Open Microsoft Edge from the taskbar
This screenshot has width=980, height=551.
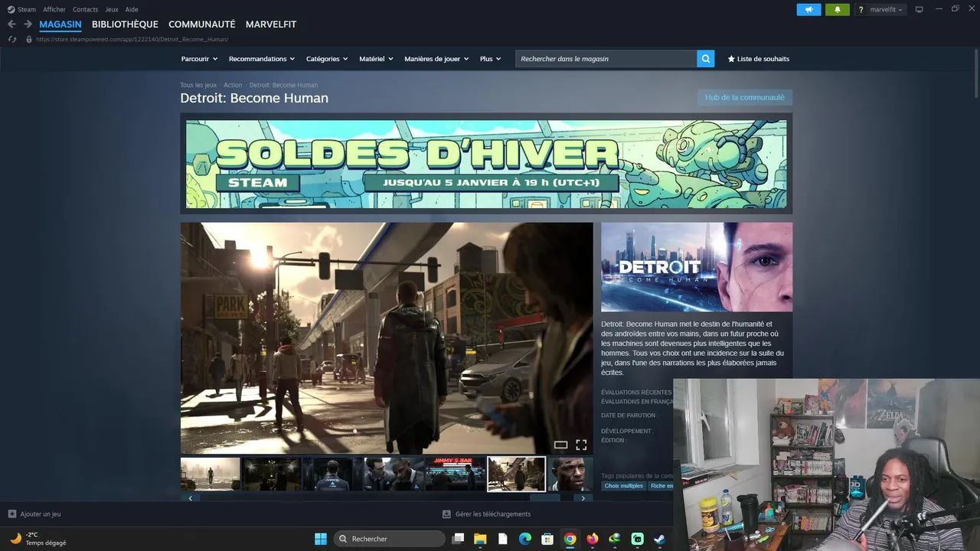525,539
